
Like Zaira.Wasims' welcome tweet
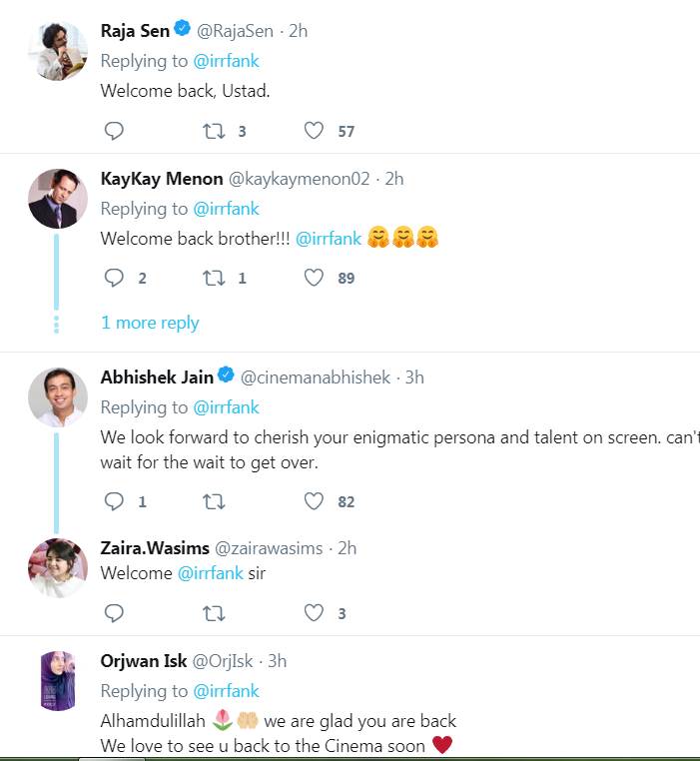pyautogui.click(x=314, y=613)
